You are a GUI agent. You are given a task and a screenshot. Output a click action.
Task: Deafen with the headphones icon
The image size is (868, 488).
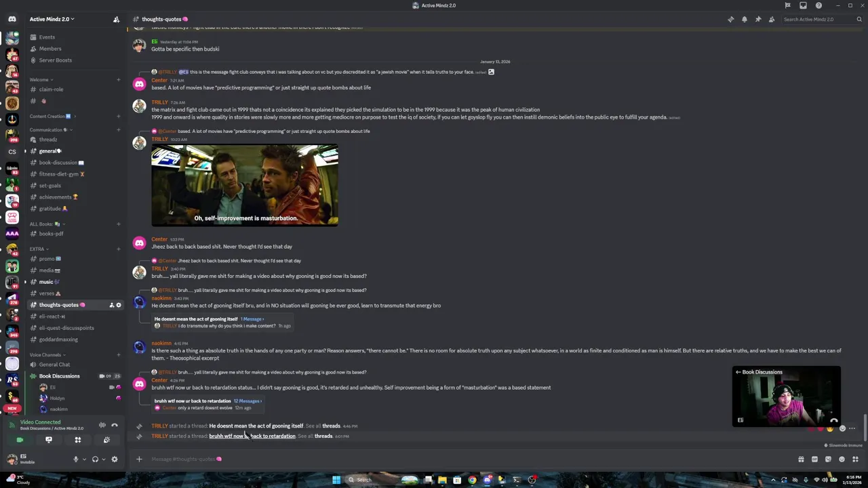click(95, 459)
